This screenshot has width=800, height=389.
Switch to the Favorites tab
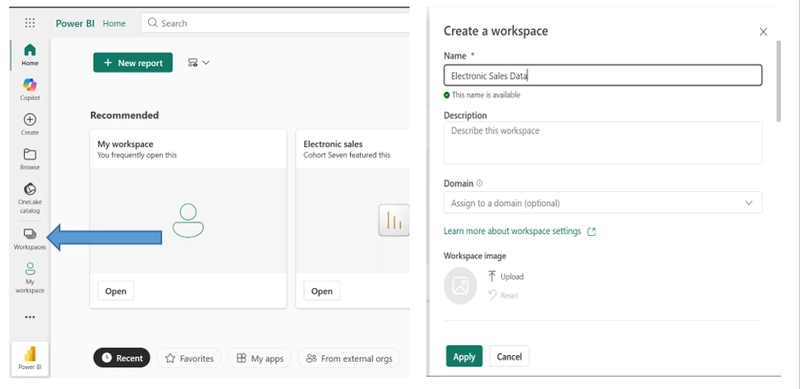pyautogui.click(x=189, y=358)
